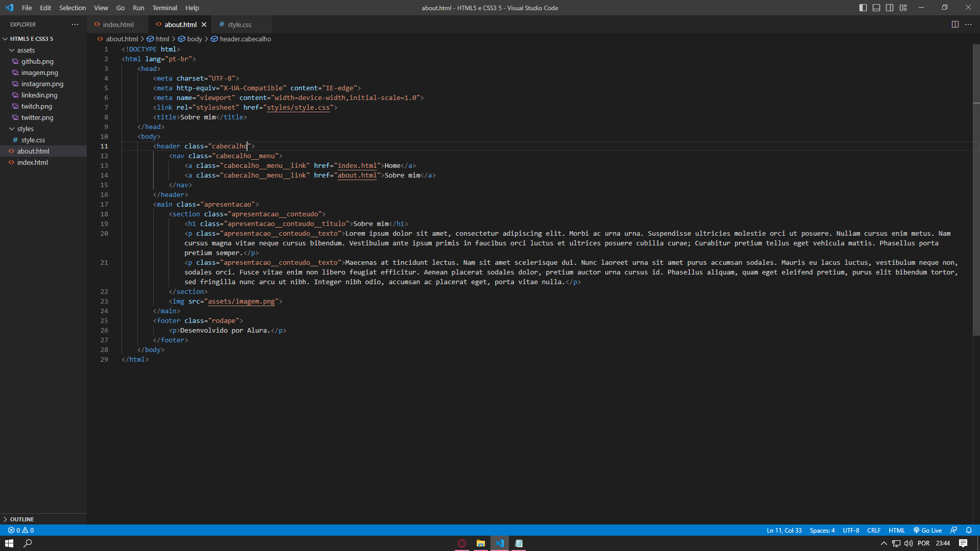The height and width of the screenshot is (551, 980).
Task: Open index.html in explorer tree
Action: [43, 162]
